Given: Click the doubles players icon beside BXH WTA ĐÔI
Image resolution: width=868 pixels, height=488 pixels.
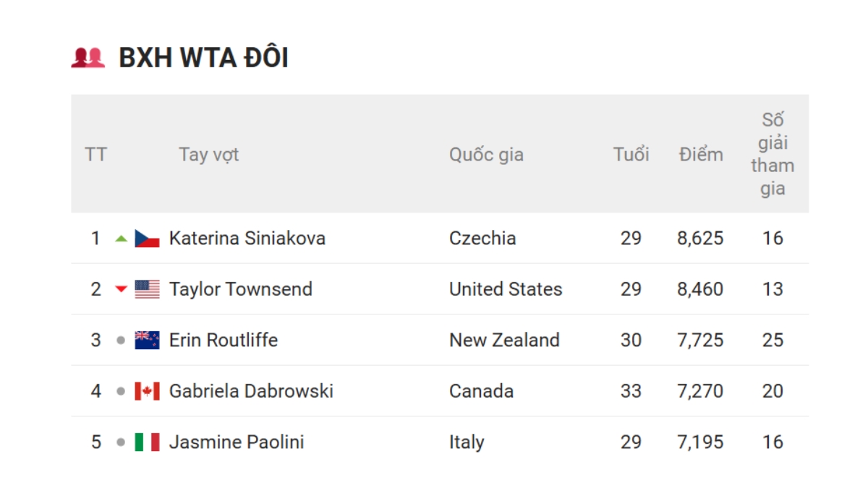Looking at the screenshot, I should 88,58.
